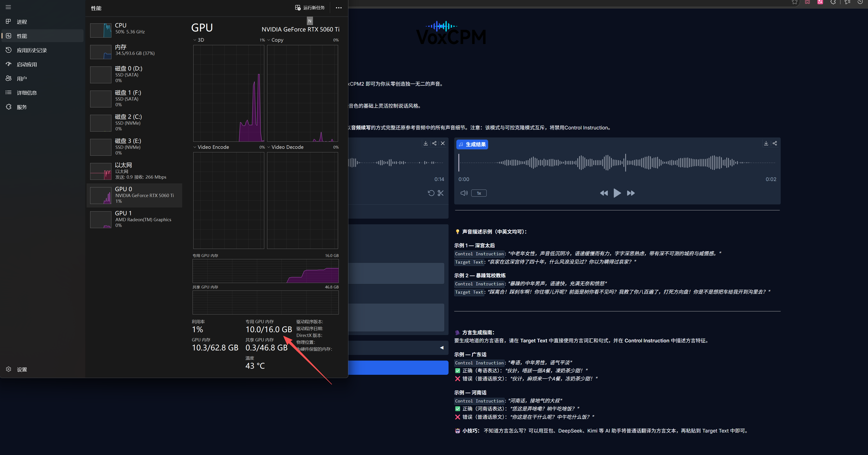Select GPU 1 AMD Radeon Graphics item
This screenshot has height=455, width=868.
134,219
